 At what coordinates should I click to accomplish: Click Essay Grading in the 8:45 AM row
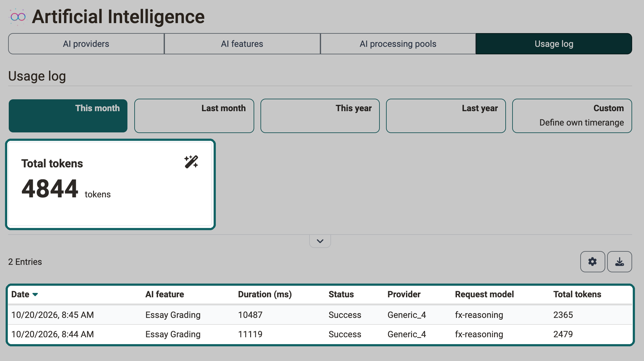pos(173,315)
